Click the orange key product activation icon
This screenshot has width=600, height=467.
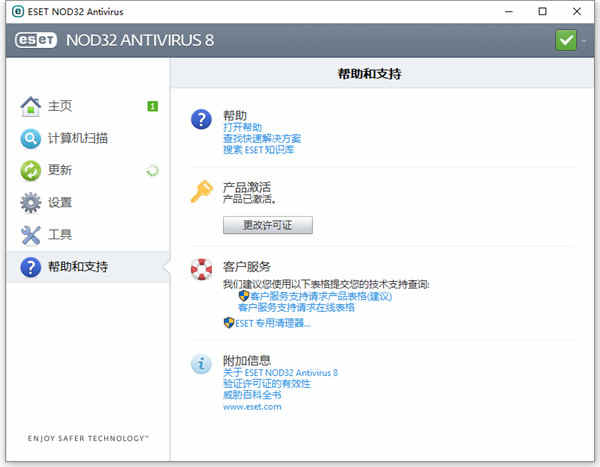[202, 191]
